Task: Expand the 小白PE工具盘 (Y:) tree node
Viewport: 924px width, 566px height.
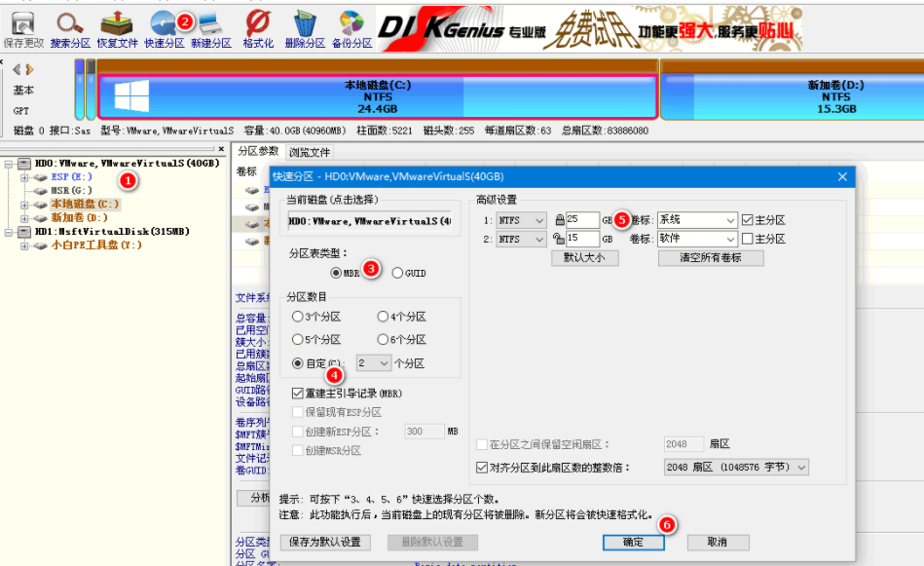Action: click(24, 245)
